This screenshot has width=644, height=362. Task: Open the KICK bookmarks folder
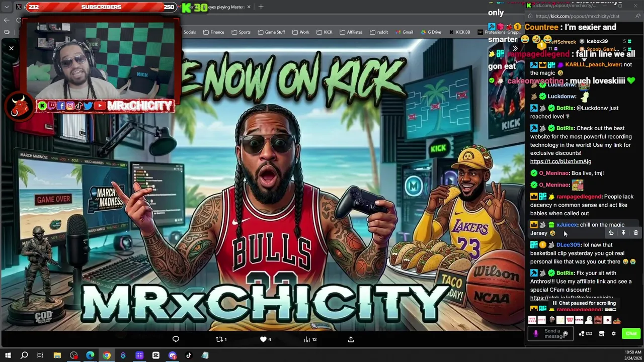coord(324,32)
